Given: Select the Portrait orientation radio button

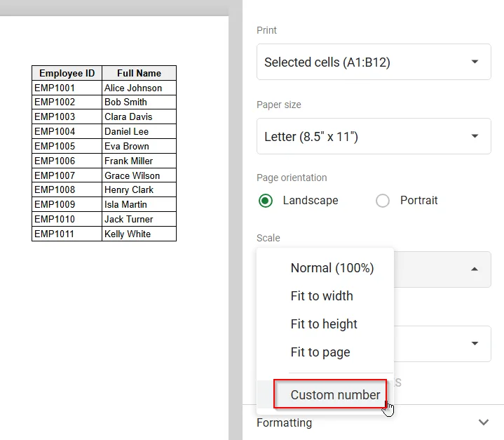Looking at the screenshot, I should tap(383, 201).
